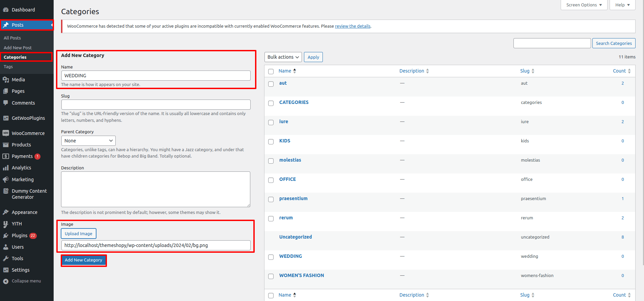Image resolution: width=644 pixels, height=301 pixels.
Task: Expand the Screen Options panel
Action: (x=584, y=5)
